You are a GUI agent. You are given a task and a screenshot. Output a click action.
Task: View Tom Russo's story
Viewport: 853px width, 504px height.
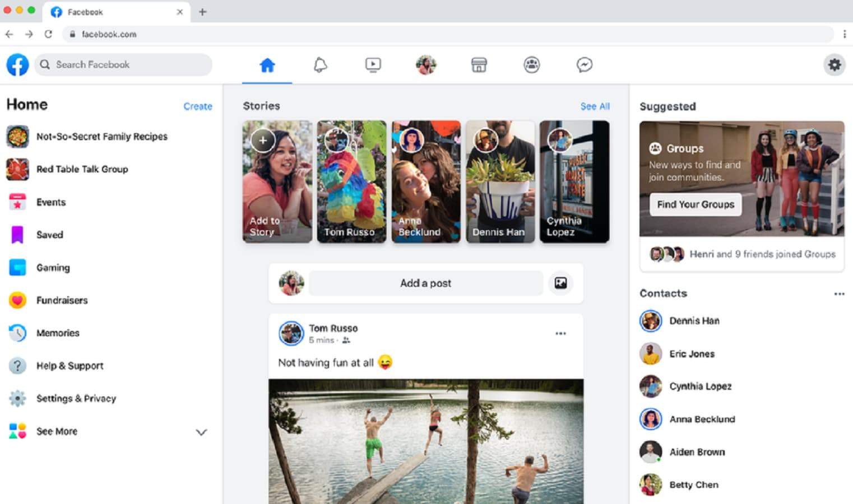tap(352, 181)
